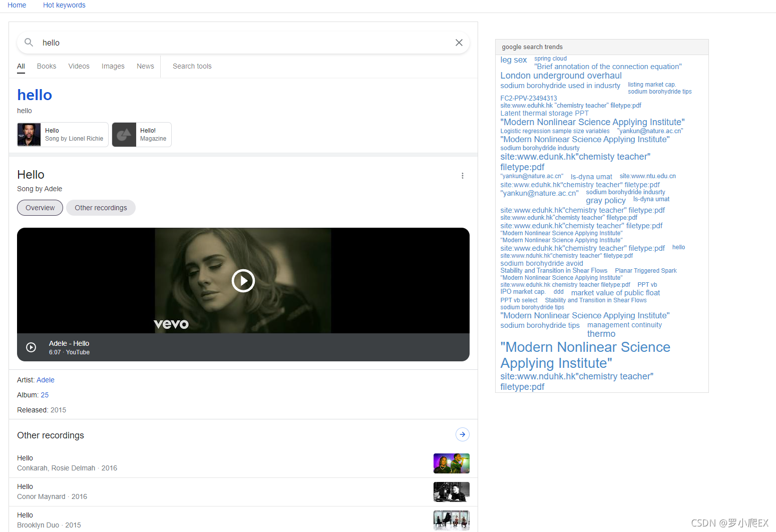
Task: Click the small 'hello' trend keyword
Action: pyautogui.click(x=678, y=247)
